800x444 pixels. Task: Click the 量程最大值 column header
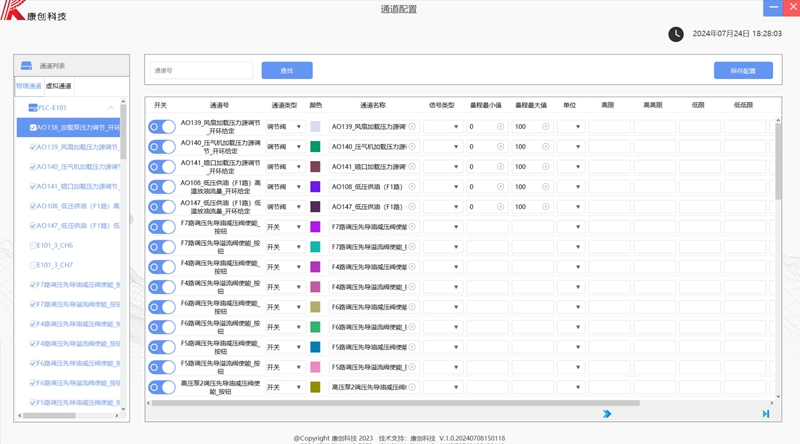pyautogui.click(x=531, y=105)
